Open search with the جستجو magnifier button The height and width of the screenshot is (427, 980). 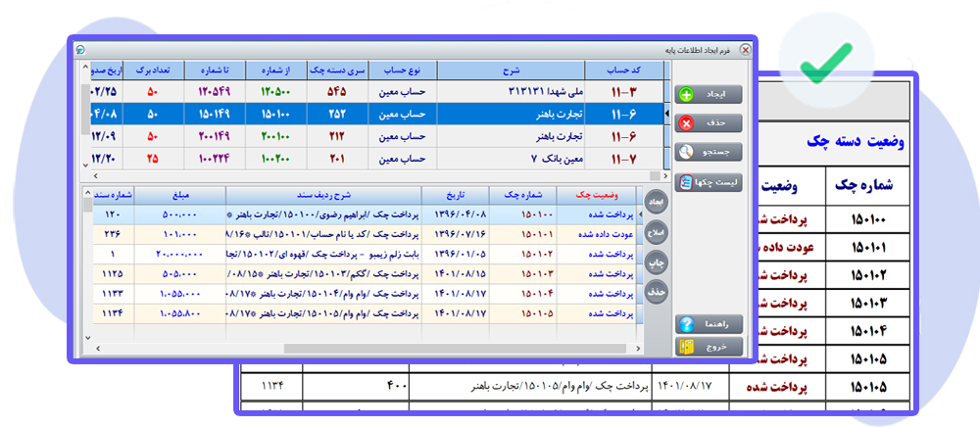point(709,152)
